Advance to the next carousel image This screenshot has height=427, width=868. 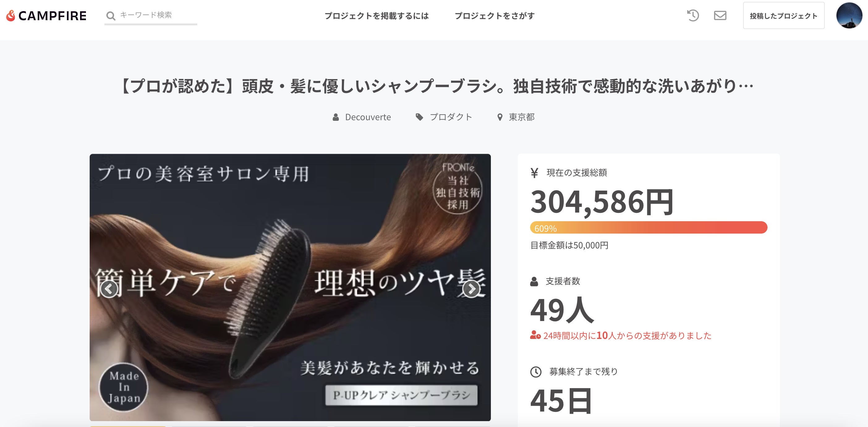coord(471,289)
